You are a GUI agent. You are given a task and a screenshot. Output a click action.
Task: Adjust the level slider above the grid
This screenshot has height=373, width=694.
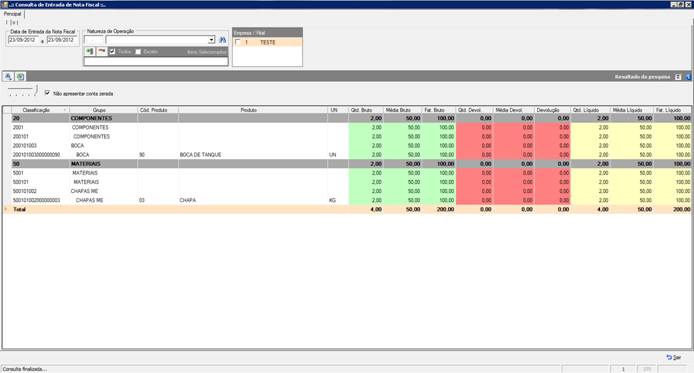tap(22, 91)
